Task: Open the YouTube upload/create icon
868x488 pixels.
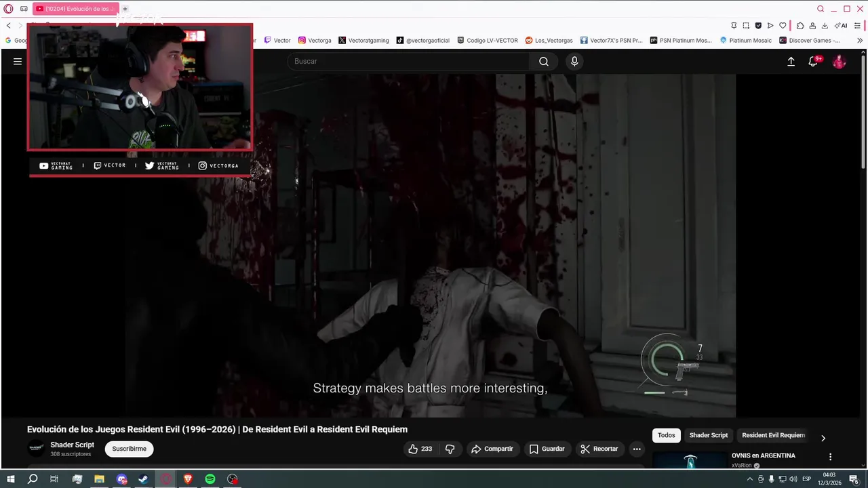Action: [x=791, y=61]
